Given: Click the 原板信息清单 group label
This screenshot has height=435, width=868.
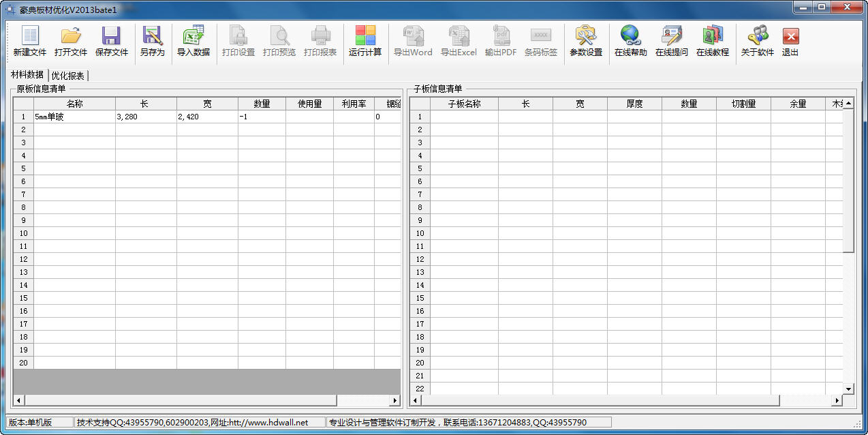Looking at the screenshot, I should [x=41, y=89].
